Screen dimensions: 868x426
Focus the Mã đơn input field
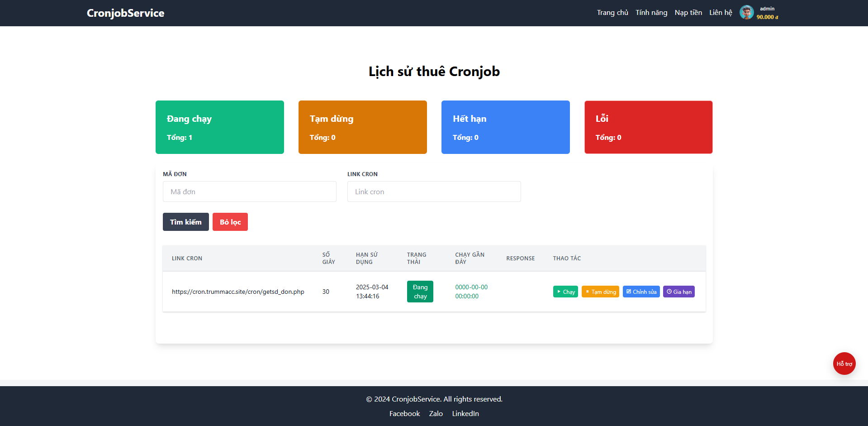tap(249, 191)
